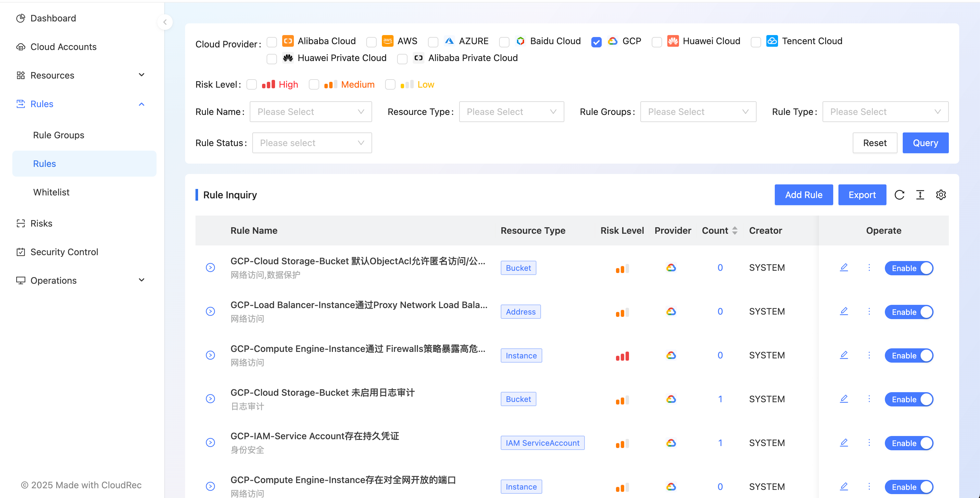Check the Low risk level checkbox
This screenshot has width=980, height=498.
(390, 84)
